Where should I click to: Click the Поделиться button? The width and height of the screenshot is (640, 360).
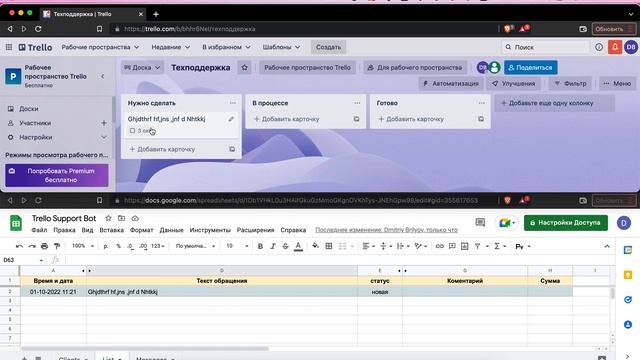click(530, 68)
